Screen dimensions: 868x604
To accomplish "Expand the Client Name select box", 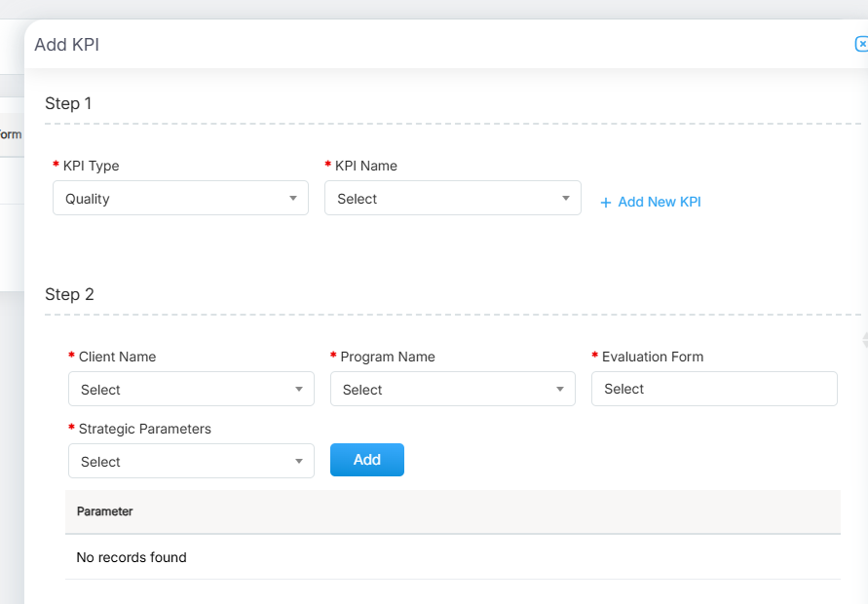I will tap(191, 390).
